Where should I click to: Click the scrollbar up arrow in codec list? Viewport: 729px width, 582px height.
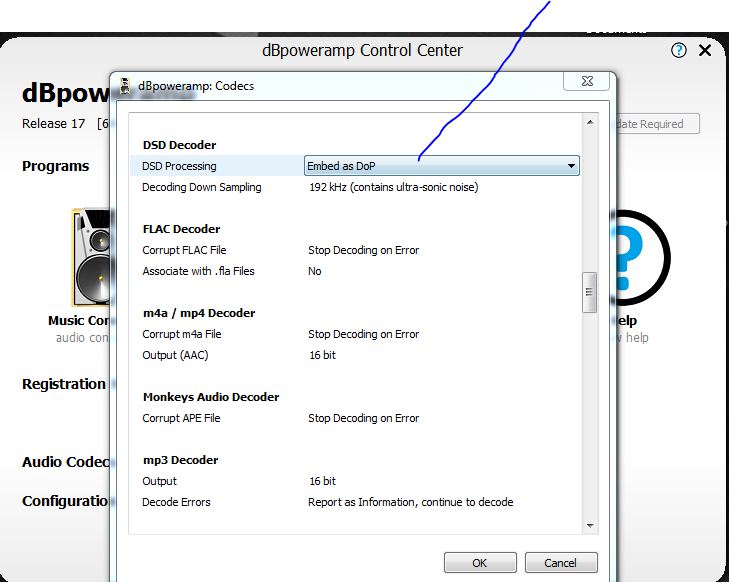tap(590, 123)
